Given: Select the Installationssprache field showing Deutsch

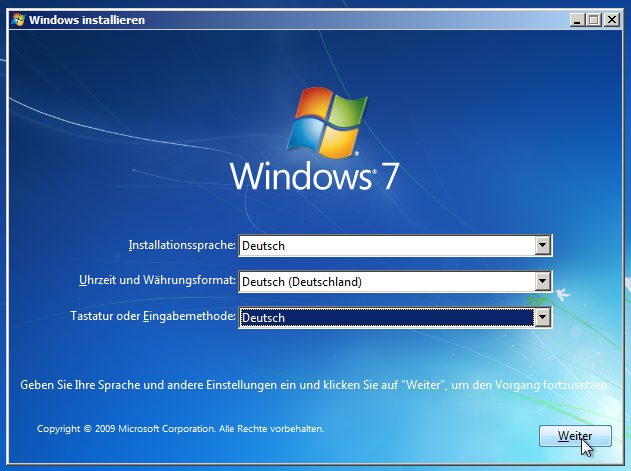Looking at the screenshot, I should 395,246.
